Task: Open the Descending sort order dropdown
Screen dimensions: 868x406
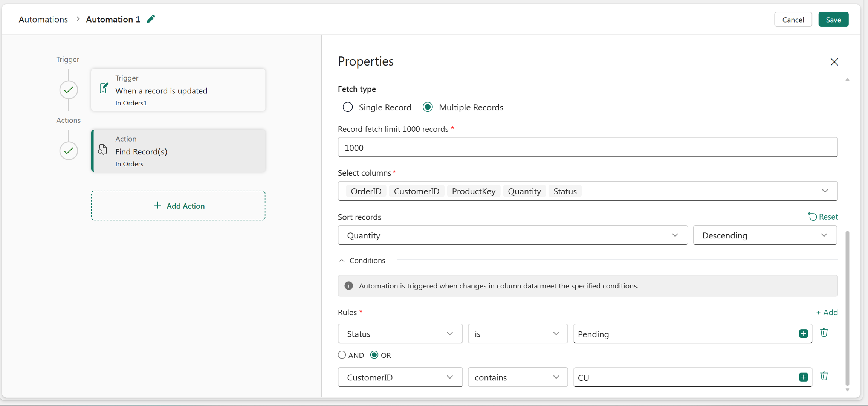Action: click(765, 235)
